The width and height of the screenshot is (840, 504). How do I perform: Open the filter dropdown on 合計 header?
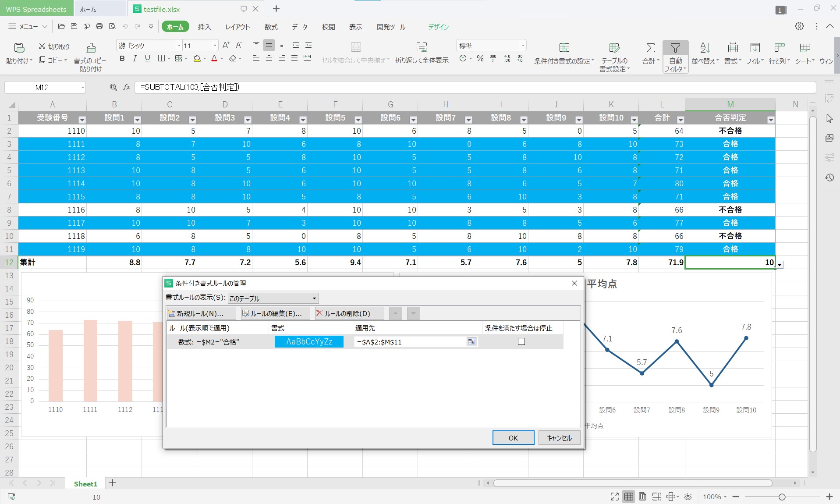681,120
